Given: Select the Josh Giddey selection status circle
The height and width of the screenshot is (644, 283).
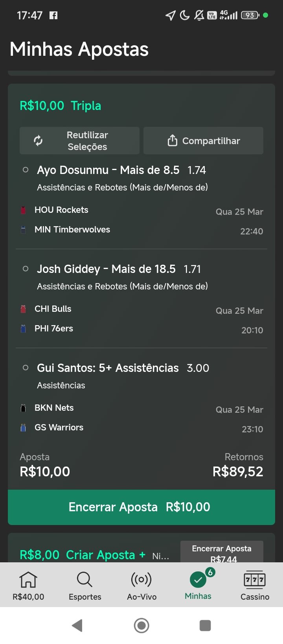Looking at the screenshot, I should (x=26, y=269).
